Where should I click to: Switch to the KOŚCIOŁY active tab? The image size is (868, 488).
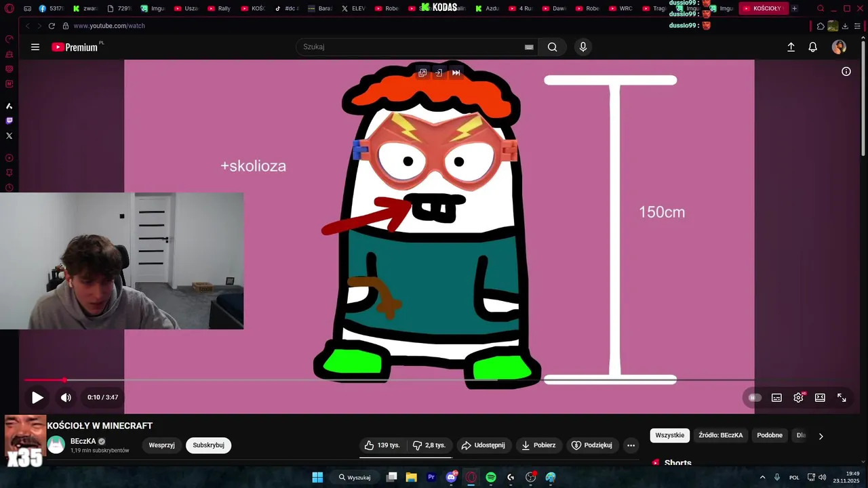click(x=764, y=8)
